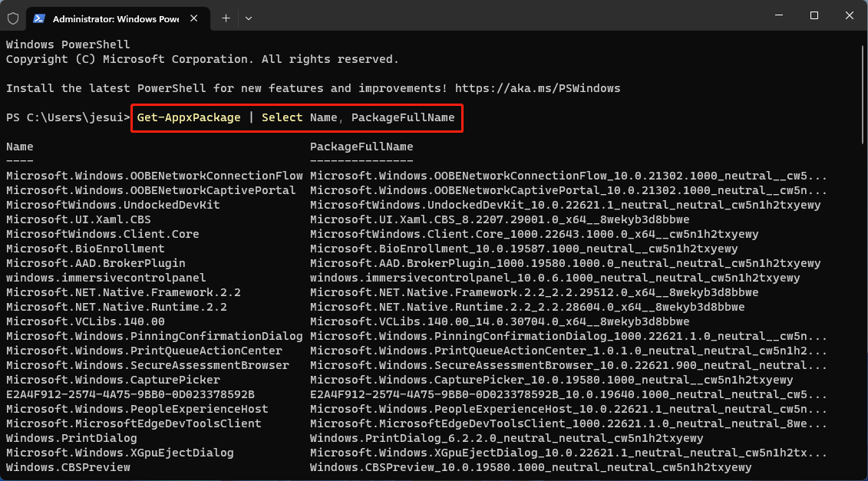Select Microsoft.BioEnrollment name entry

tap(85, 249)
